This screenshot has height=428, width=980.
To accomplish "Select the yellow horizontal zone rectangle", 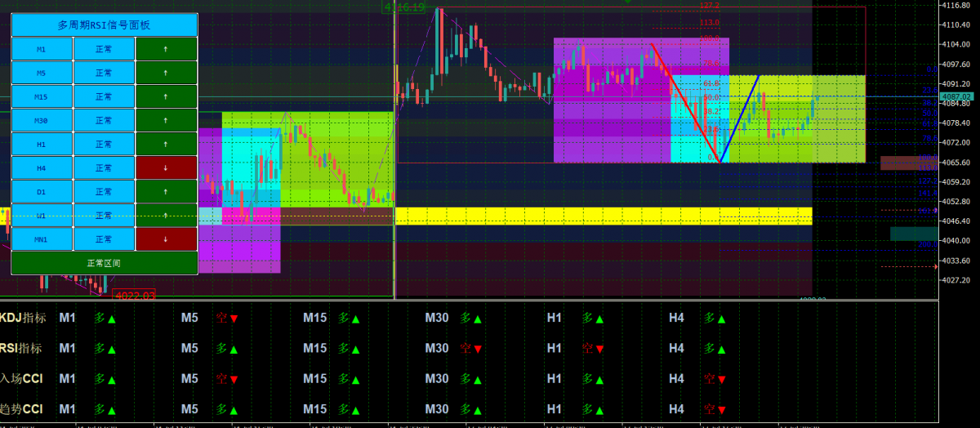I will 604,216.
